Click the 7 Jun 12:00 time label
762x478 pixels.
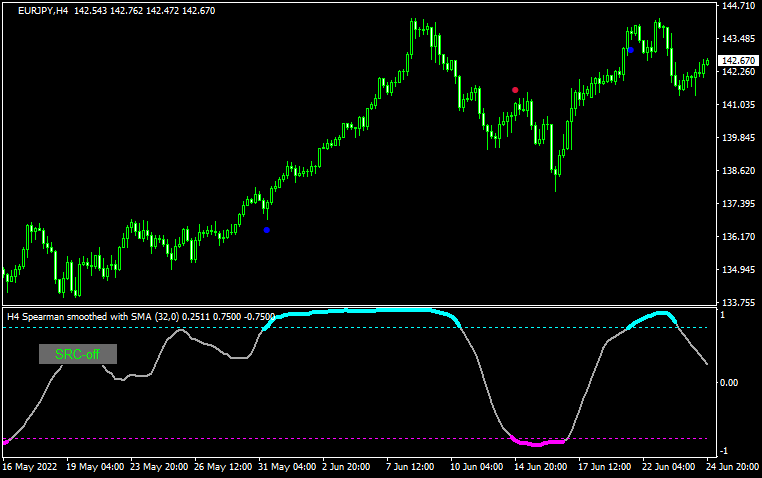[410, 467]
